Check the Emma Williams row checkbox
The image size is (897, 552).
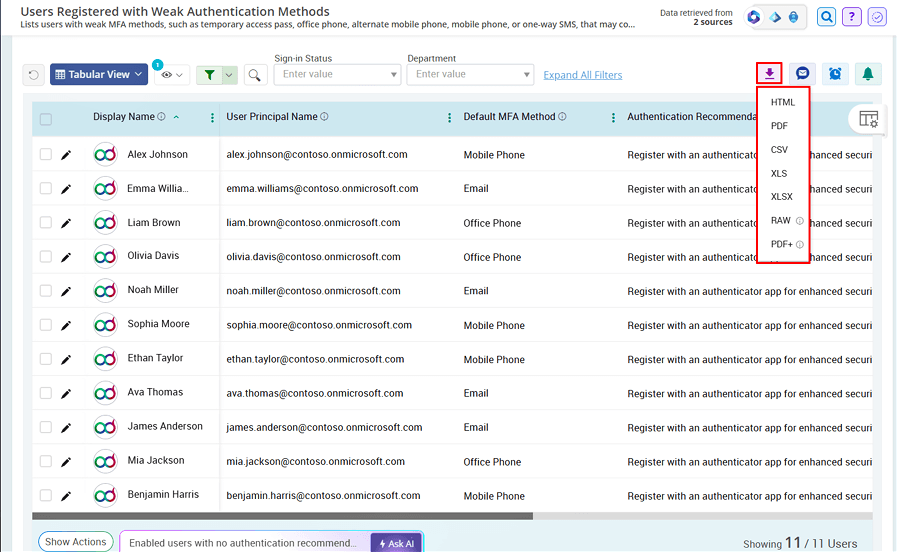coord(46,188)
